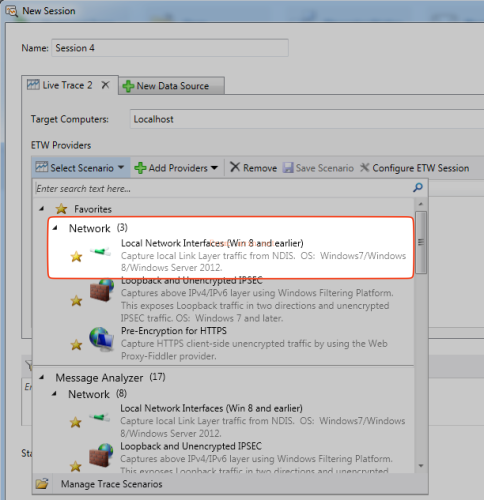This screenshot has height=500, width=484.
Task: Click the green plus icon on Add Providers
Action: pos(140,168)
